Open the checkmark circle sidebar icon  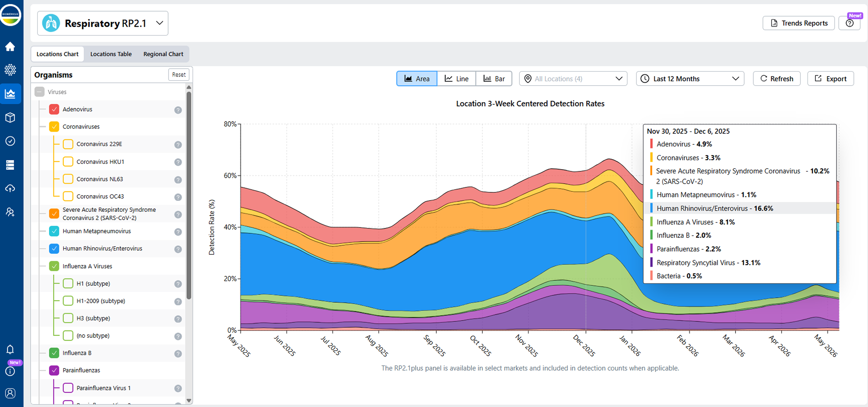click(x=10, y=141)
